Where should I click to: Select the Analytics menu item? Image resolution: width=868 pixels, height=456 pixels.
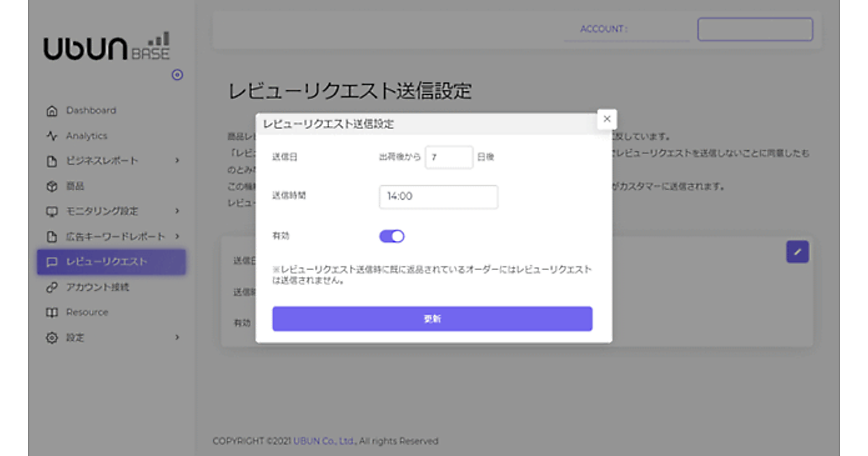click(86, 136)
